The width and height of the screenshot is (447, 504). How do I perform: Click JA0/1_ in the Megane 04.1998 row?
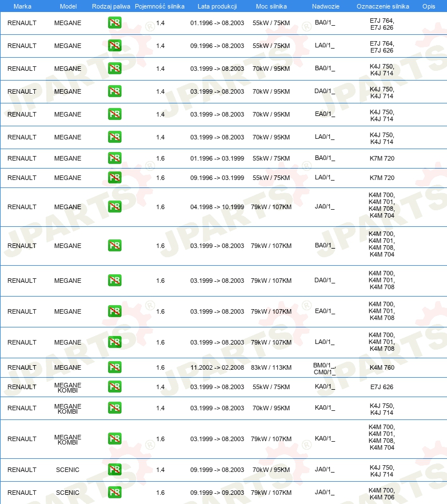tap(325, 207)
